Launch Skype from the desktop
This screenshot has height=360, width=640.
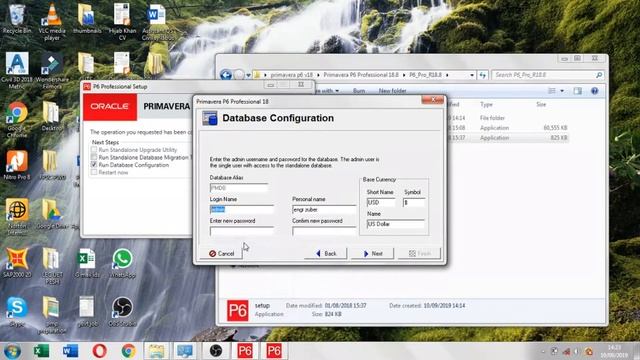17,312
